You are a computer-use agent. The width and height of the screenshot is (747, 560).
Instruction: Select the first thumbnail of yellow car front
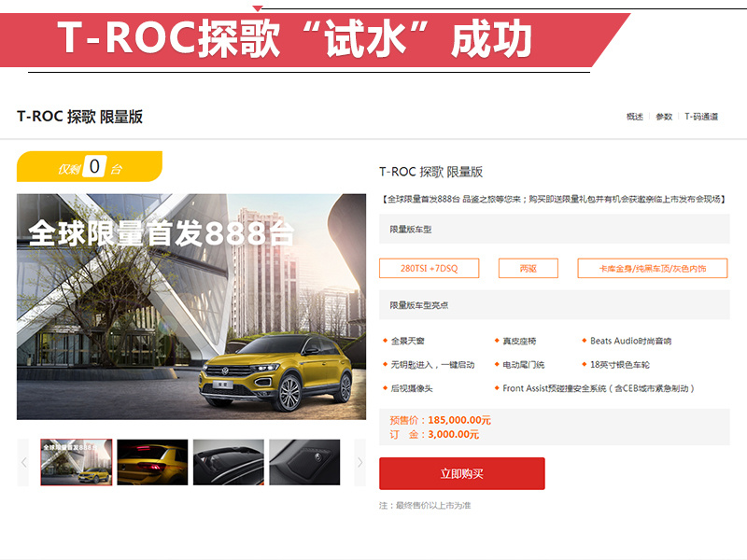77,462
